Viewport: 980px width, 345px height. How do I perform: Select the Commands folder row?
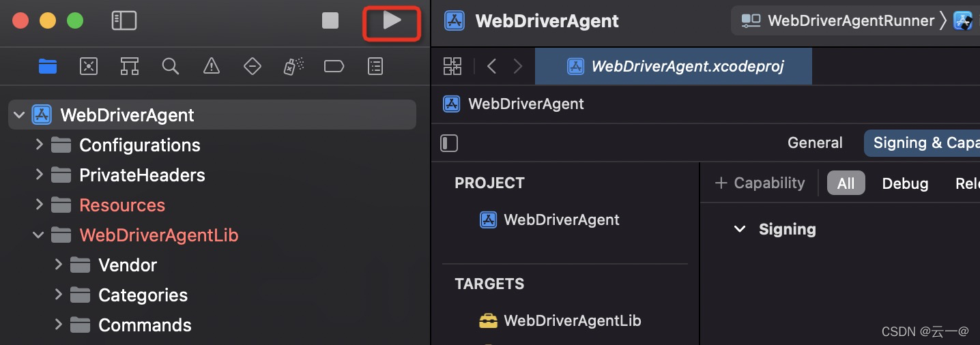(212, 325)
